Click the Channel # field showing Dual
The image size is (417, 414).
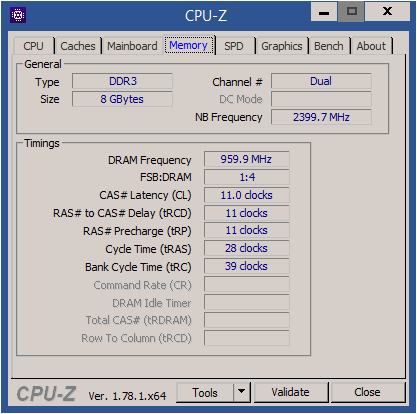pyautogui.click(x=321, y=81)
